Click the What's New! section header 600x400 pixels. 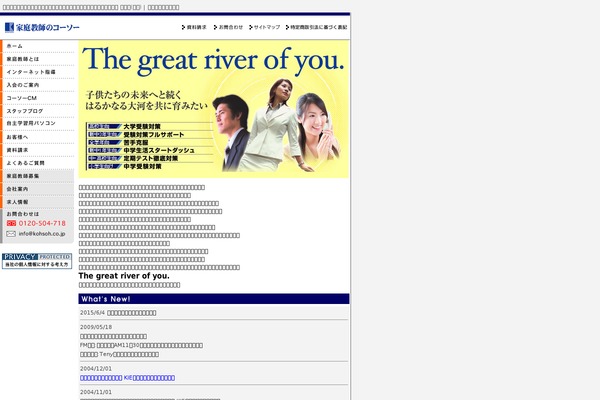(x=214, y=299)
